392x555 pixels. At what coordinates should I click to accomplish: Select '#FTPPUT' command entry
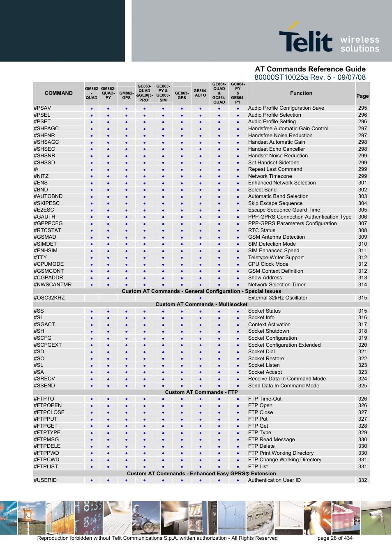(46, 419)
